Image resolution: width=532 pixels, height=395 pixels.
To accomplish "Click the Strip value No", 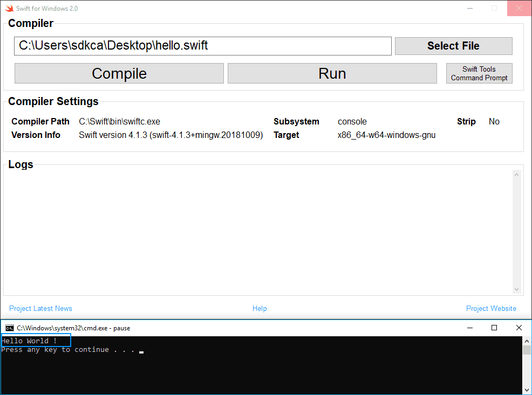I will click(x=494, y=122).
